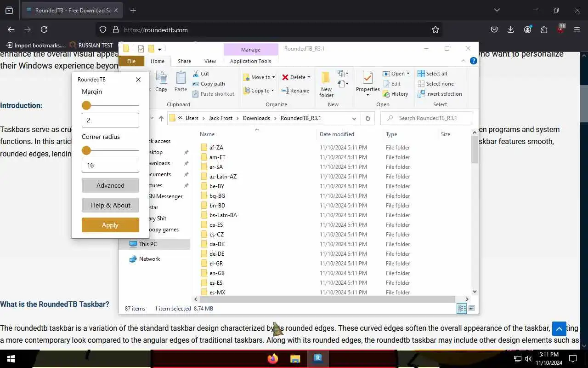Open the File tab in Explorer
Viewport: 588px width, 368px height.
[131, 61]
